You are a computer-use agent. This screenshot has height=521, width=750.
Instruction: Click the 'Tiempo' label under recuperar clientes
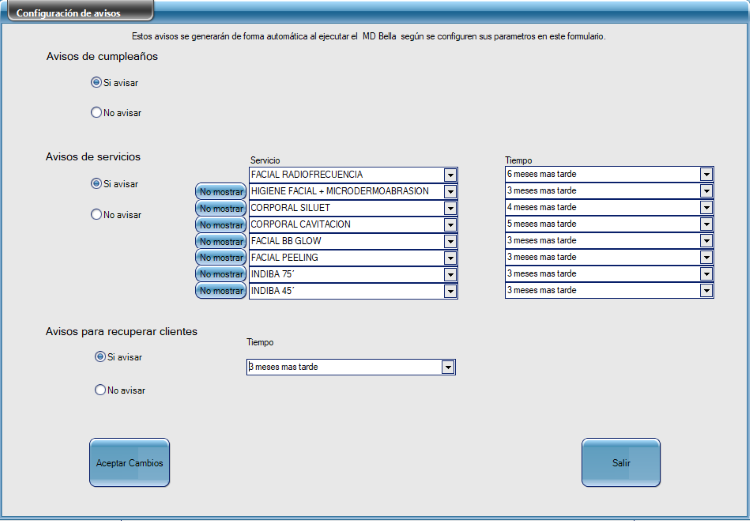tap(260, 343)
